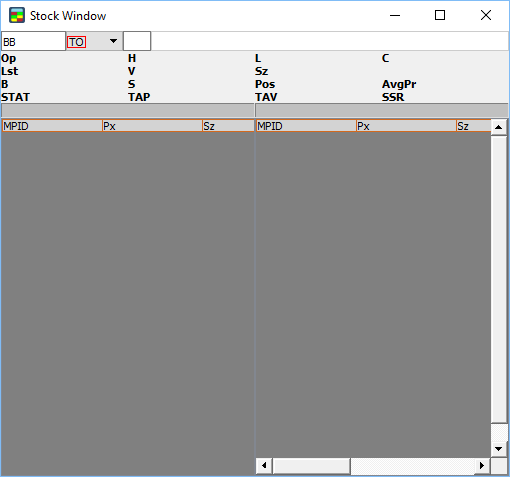Click the horizontal scrollbar thumb
510x477 pixels.
(x=311, y=465)
